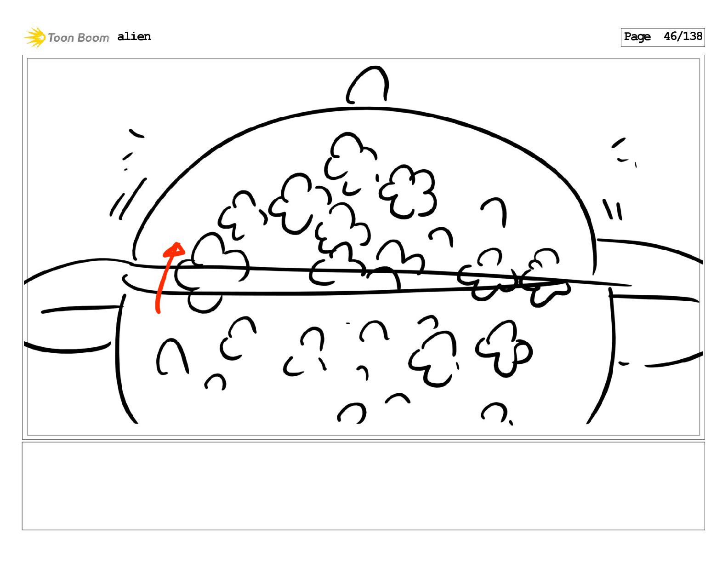Click the popcorn kernel at top of pile
Image resolution: width=728 pixels, height=563 pixels.
click(350, 163)
